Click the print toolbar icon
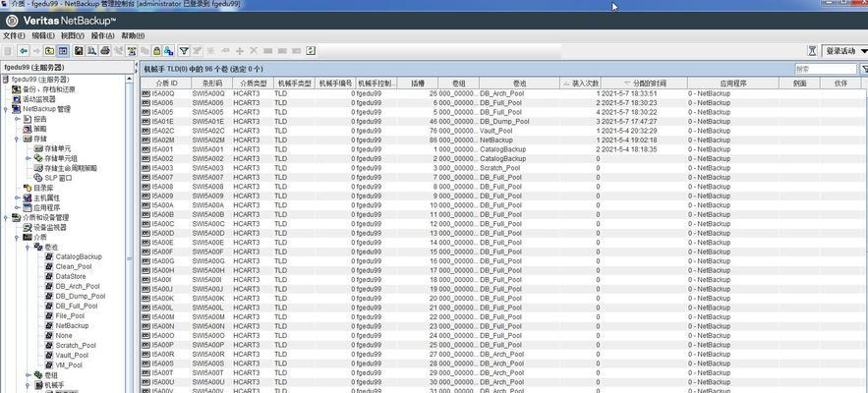This screenshot has height=393, width=868. coord(105,51)
